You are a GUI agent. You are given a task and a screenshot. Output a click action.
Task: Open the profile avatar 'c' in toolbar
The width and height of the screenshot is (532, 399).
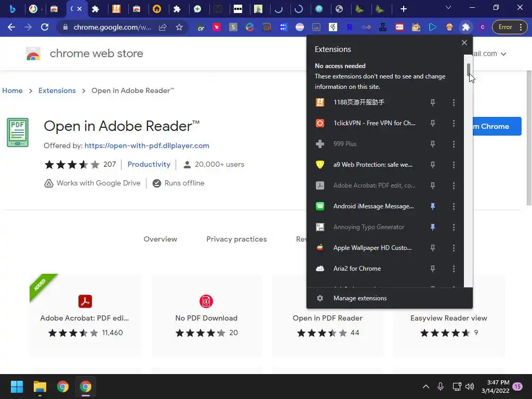483,27
